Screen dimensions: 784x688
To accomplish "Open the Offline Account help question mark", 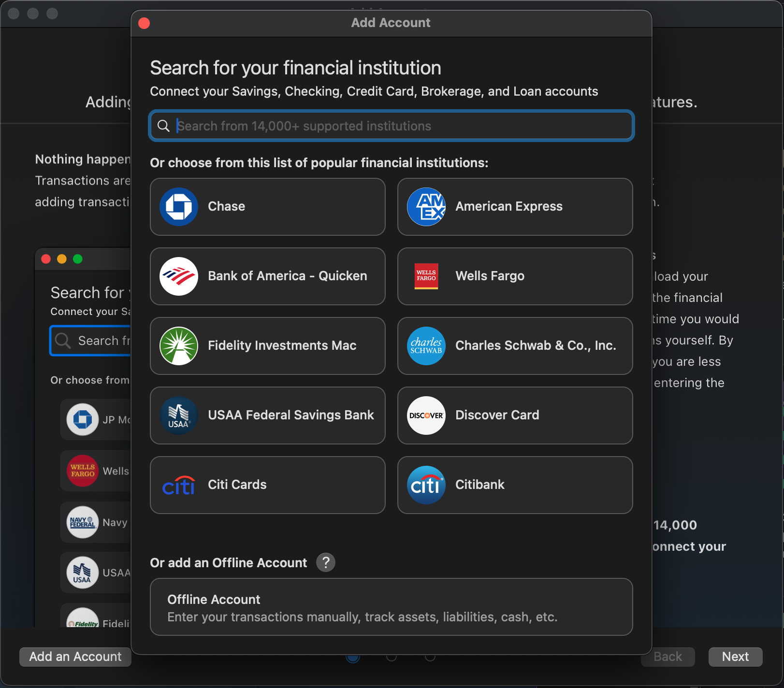I will pyautogui.click(x=326, y=562).
